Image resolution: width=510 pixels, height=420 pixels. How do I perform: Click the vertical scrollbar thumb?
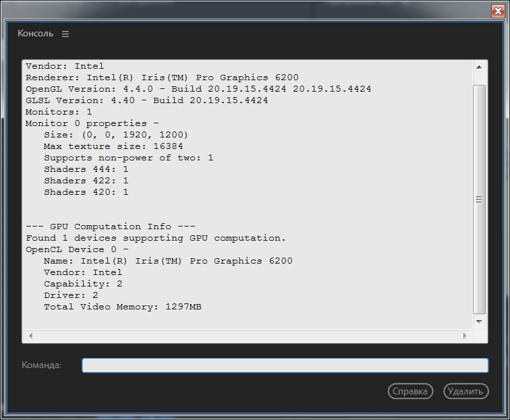pyautogui.click(x=479, y=200)
